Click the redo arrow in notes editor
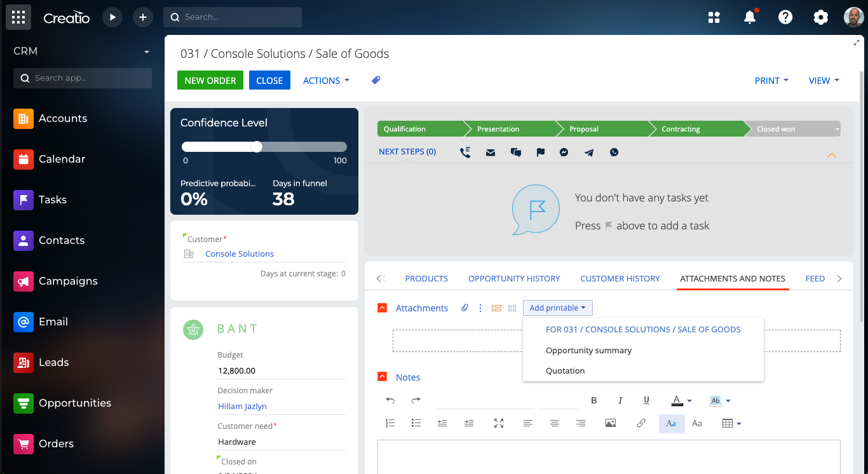Image resolution: width=868 pixels, height=474 pixels. (416, 400)
